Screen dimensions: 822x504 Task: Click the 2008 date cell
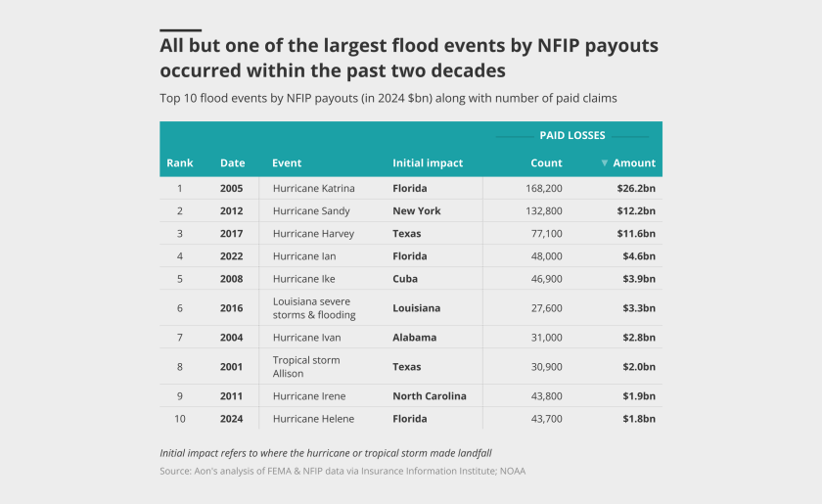click(231, 279)
